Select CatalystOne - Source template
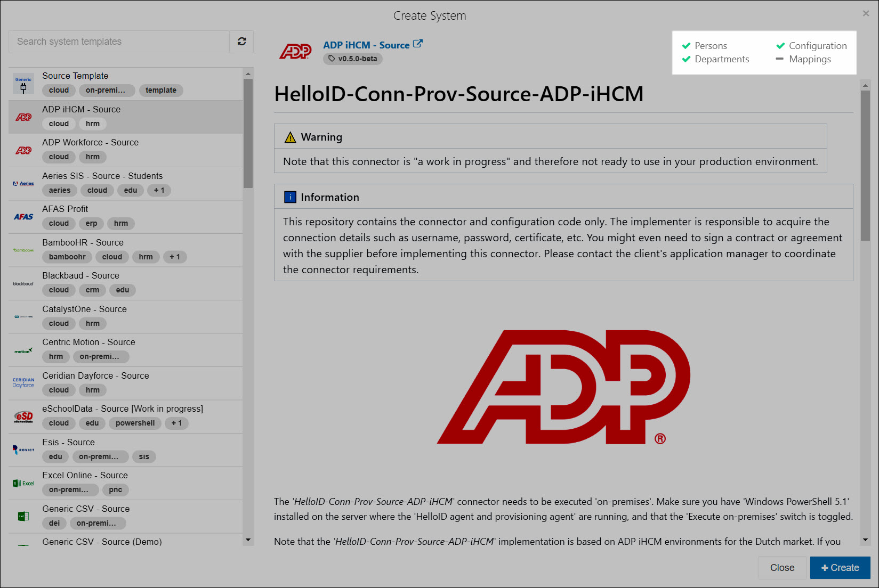This screenshot has height=588, width=879. point(125,317)
